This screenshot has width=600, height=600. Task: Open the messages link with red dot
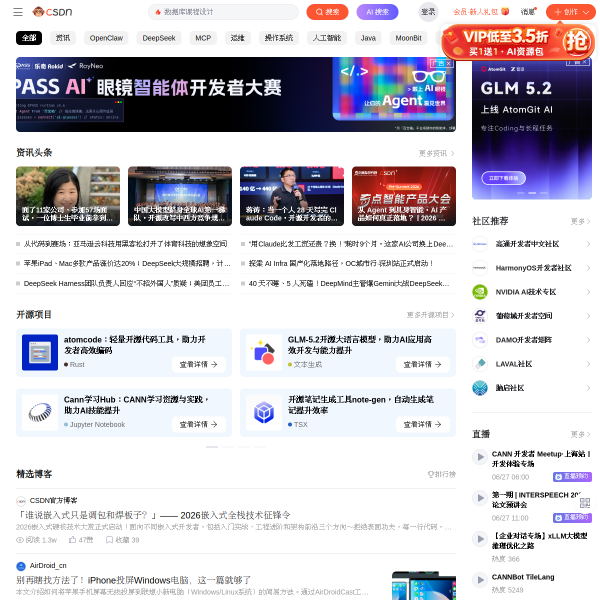coord(528,12)
